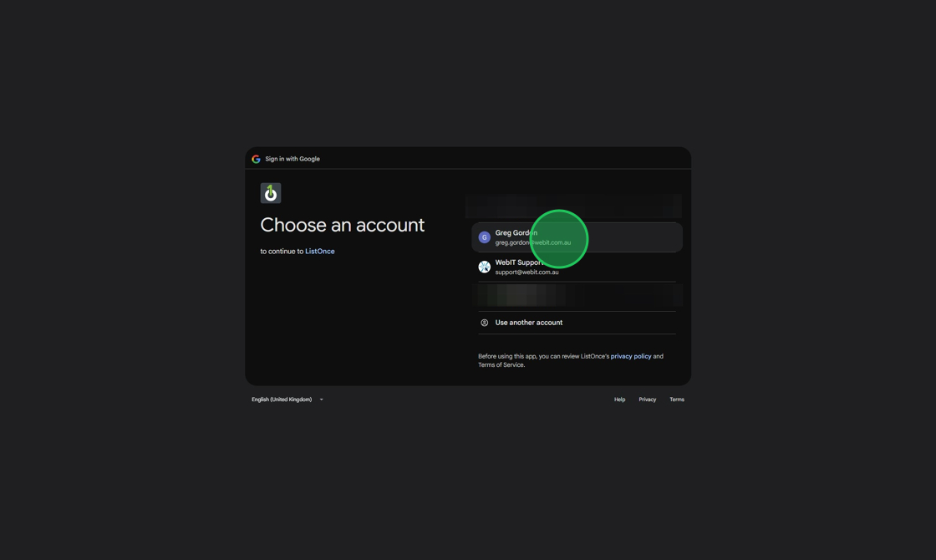
Task: Click the ListOnce app logo icon
Action: [271, 193]
